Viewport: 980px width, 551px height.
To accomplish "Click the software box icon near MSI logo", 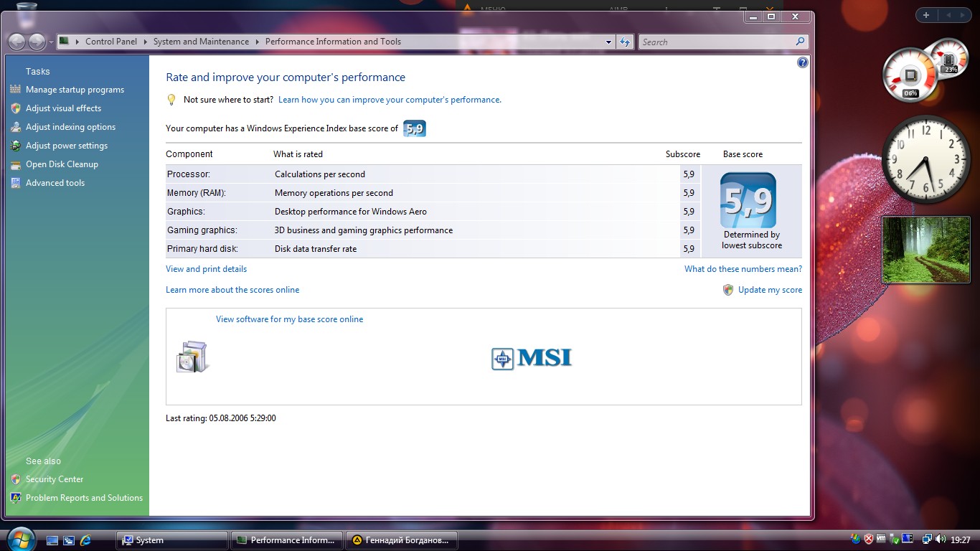I will click(192, 357).
